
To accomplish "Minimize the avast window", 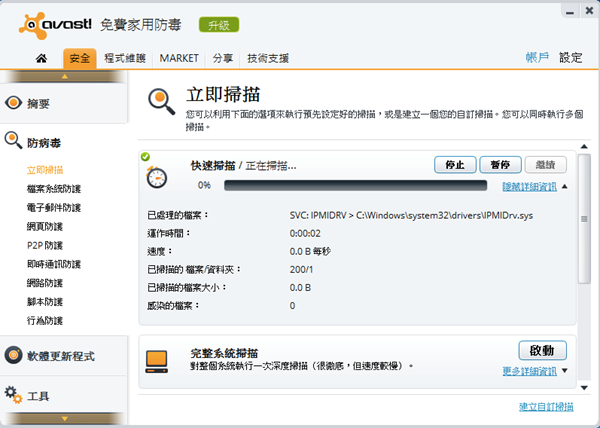I will coord(570,12).
